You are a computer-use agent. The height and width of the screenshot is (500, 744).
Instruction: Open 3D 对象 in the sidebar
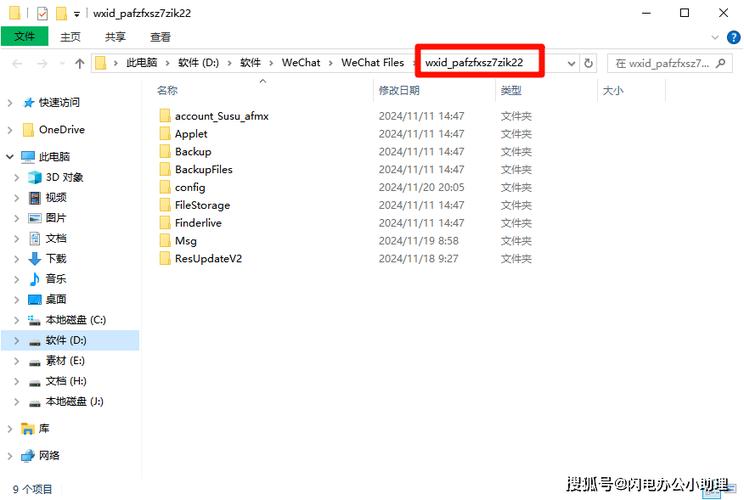[x=65, y=177]
